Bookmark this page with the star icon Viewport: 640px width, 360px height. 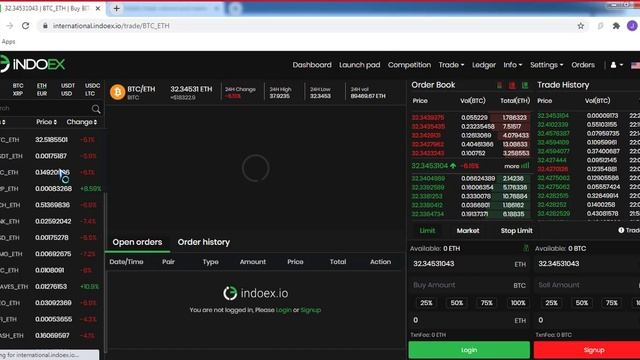[580, 26]
